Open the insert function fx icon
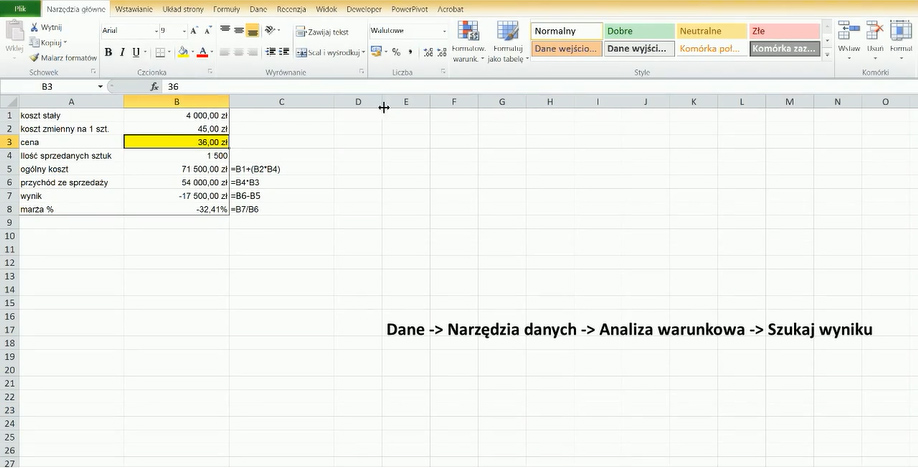Screen dimensions: 918x468 pos(154,87)
